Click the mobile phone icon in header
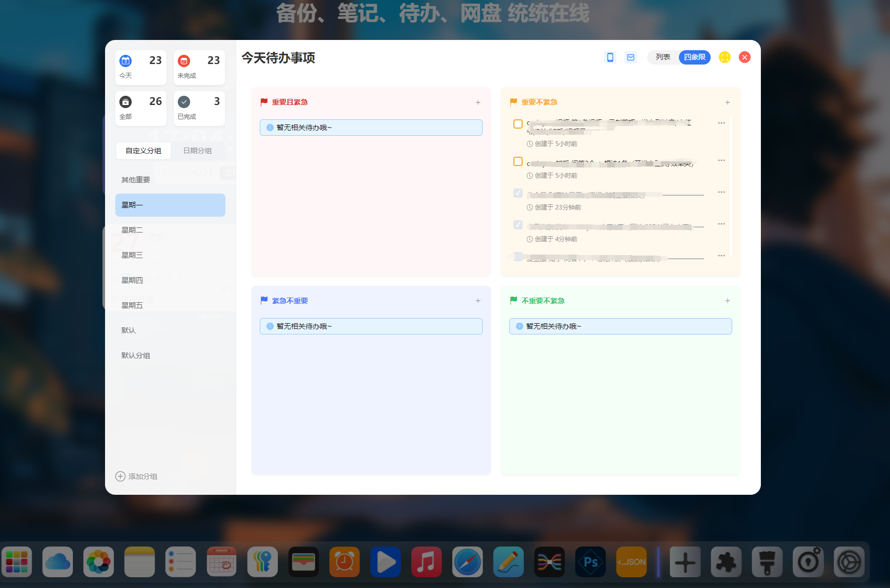The image size is (890, 588). 610,57
